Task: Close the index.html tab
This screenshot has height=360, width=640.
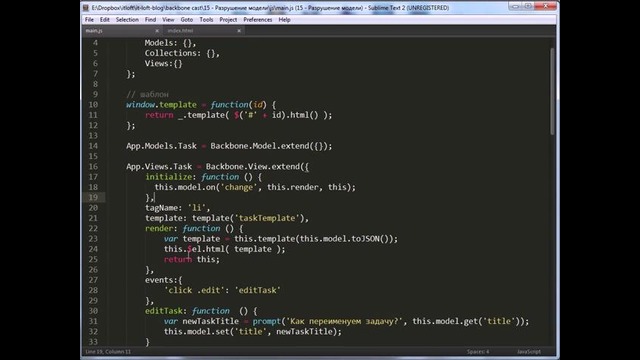Action: point(239,31)
